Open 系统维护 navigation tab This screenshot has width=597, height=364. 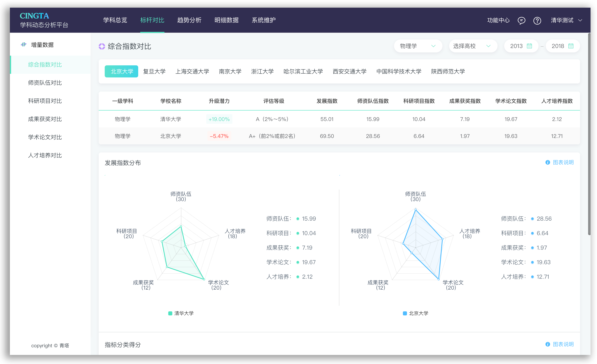(x=263, y=20)
